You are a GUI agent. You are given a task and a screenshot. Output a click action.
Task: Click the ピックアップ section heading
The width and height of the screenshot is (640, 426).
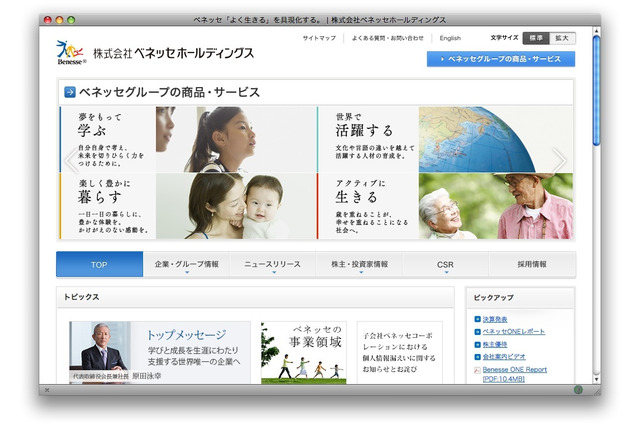[493, 298]
